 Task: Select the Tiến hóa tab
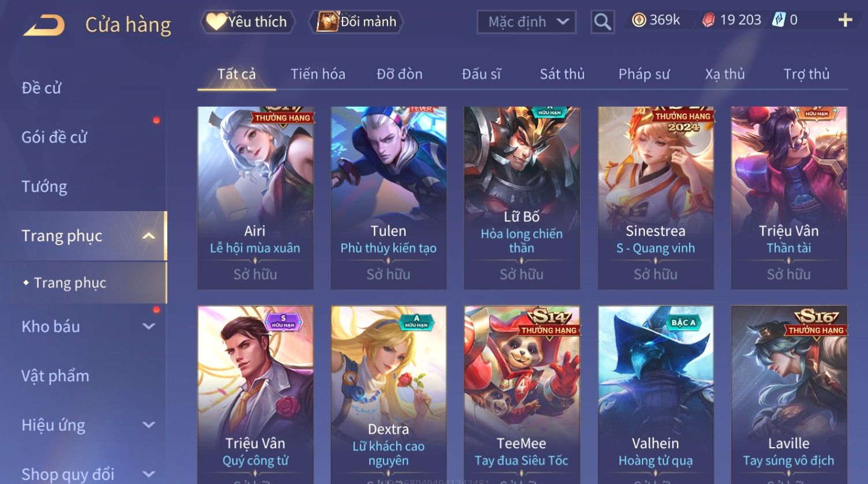[x=318, y=74]
